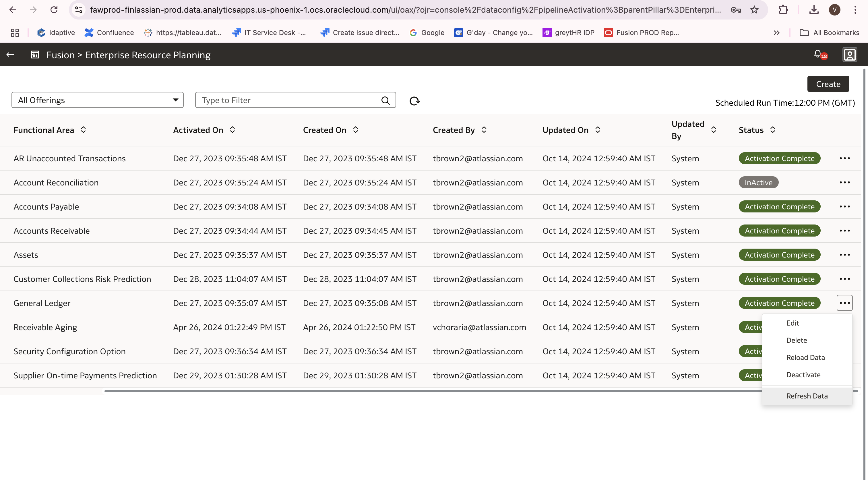Open actions menu for Accounts Payable row
The height and width of the screenshot is (480, 868).
[844, 207]
